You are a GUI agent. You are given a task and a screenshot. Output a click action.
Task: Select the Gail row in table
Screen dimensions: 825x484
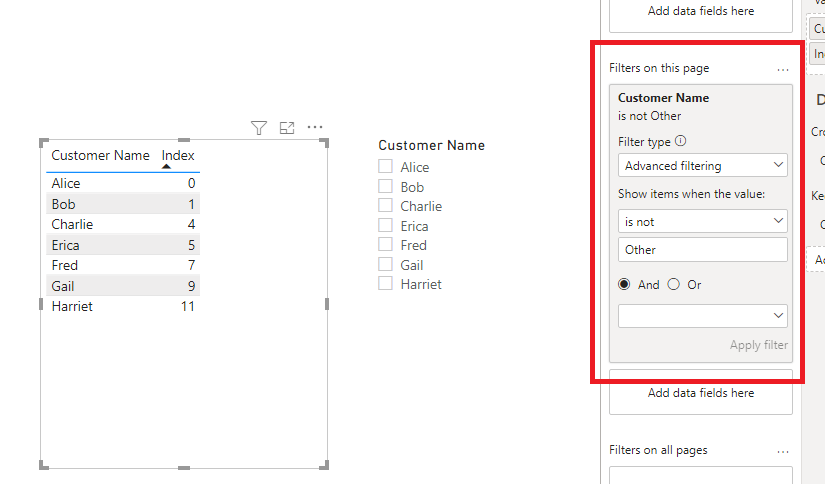[123, 286]
